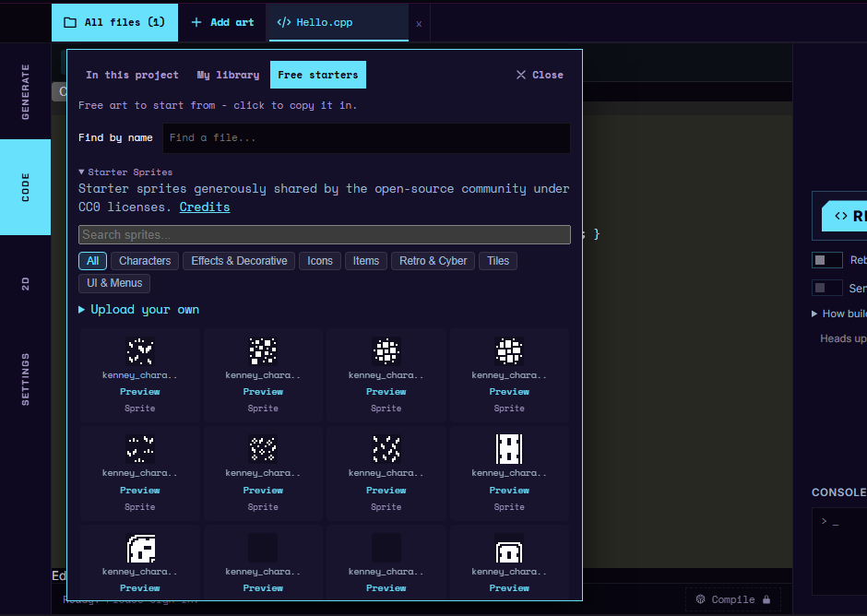The image size is (867, 616).
Task: Open the GENERATE sidebar section
Action: (26, 91)
